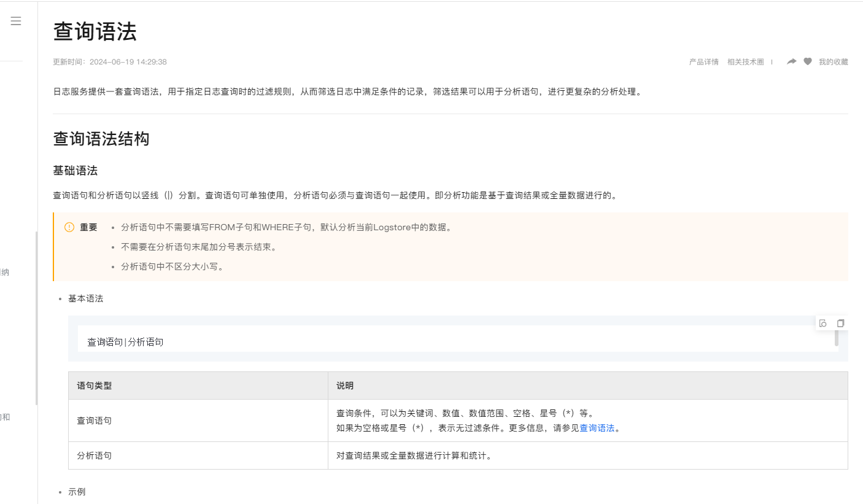
Task: Click the 分析语句中不区分大小写 note line
Action: tap(172, 266)
